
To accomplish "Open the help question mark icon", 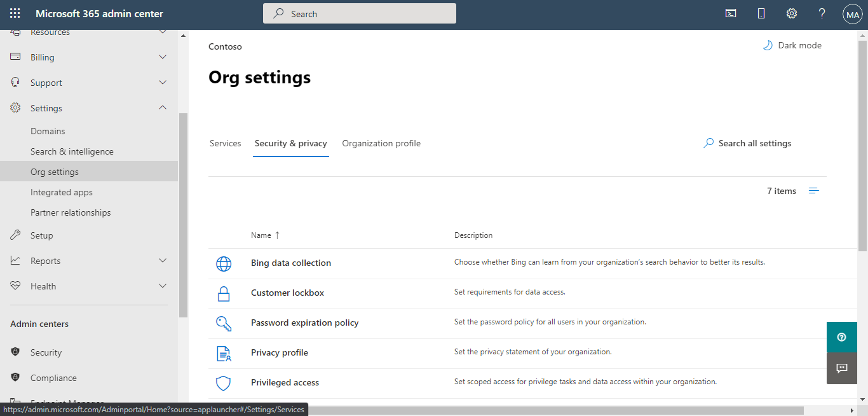I will [x=822, y=13].
